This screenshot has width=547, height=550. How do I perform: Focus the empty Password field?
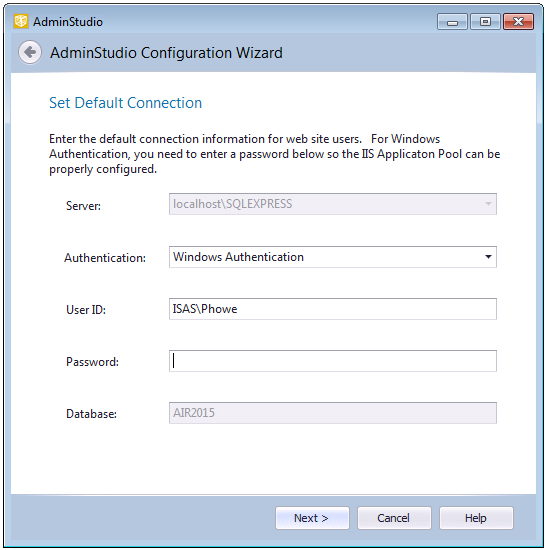coord(333,361)
